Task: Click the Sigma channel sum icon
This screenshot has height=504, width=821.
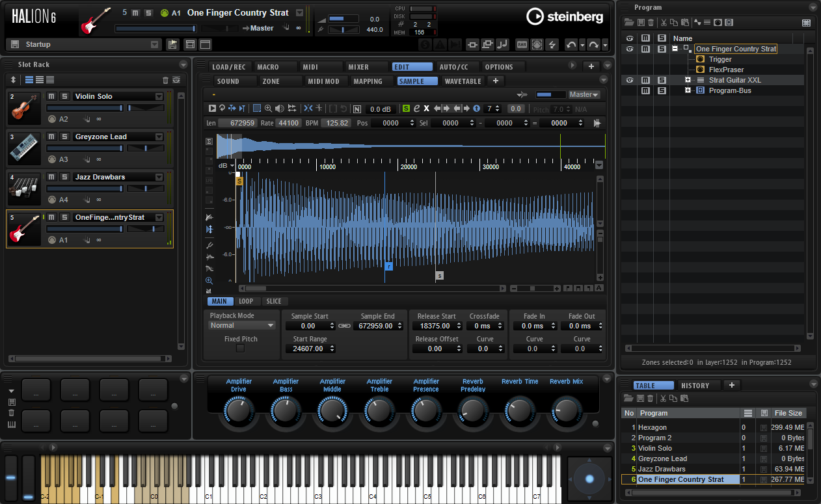Action: (x=209, y=141)
